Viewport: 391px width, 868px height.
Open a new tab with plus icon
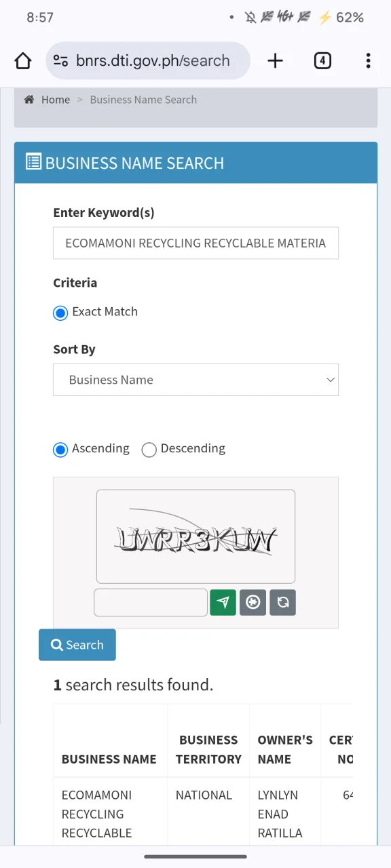pyautogui.click(x=275, y=61)
